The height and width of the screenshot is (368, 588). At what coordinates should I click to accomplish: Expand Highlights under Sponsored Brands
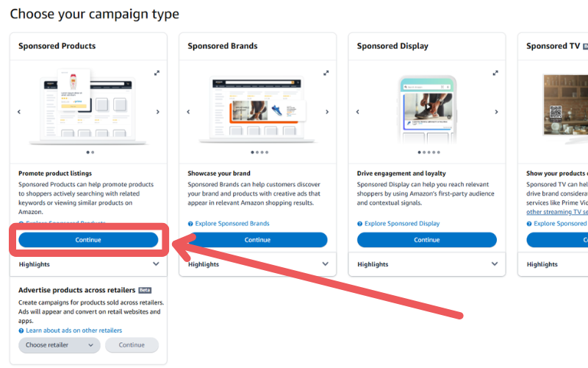[258, 264]
